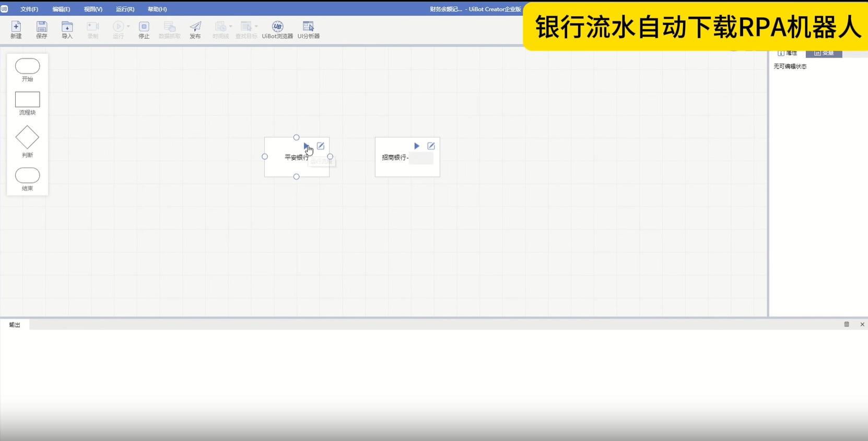Click the 无可编辑状态 text in properties
868x441 pixels.
790,66
